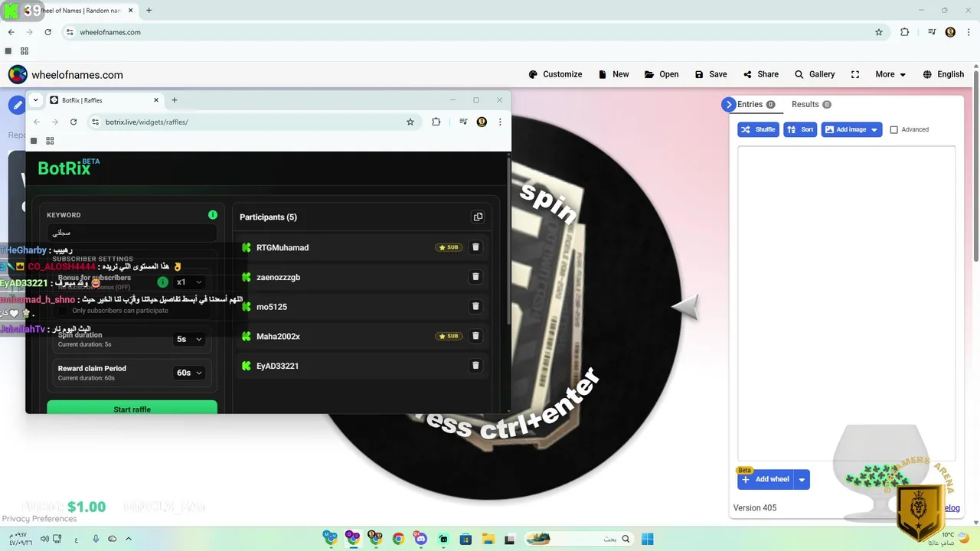Save the current wheel
Screen dimensions: 980x551
710,74
